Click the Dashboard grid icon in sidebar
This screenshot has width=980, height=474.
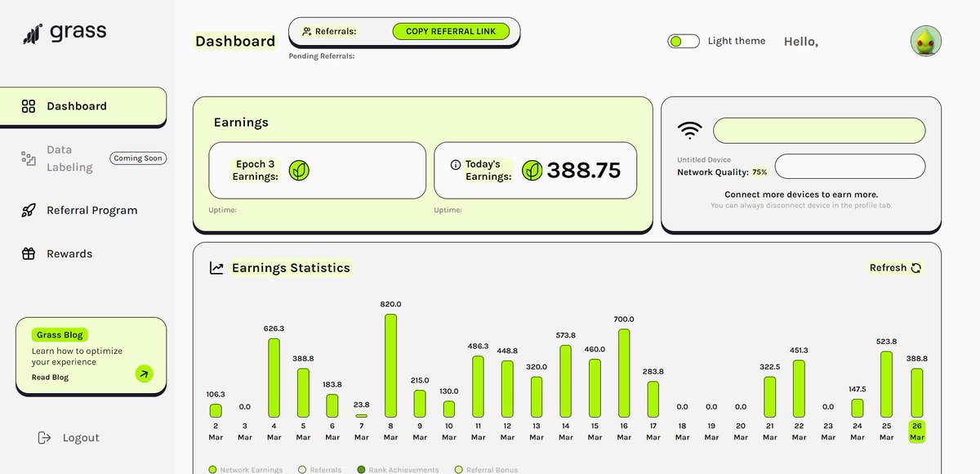pyautogui.click(x=29, y=106)
